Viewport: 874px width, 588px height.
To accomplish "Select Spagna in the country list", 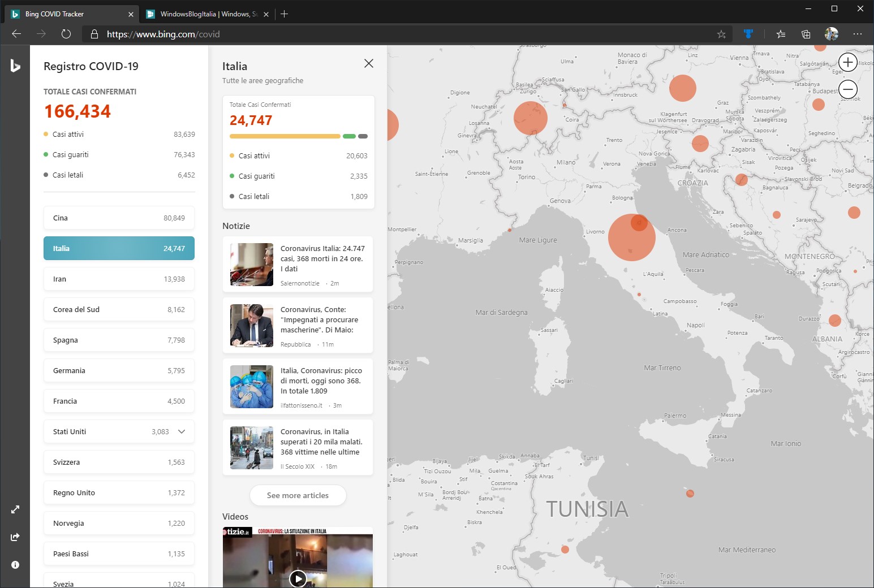I will tap(119, 340).
